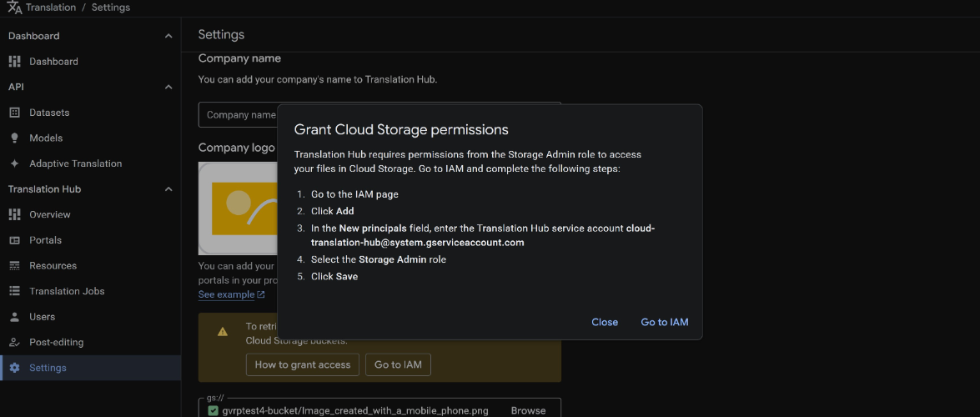
Task: Click the gs:// bucket path field
Action: tap(379, 409)
